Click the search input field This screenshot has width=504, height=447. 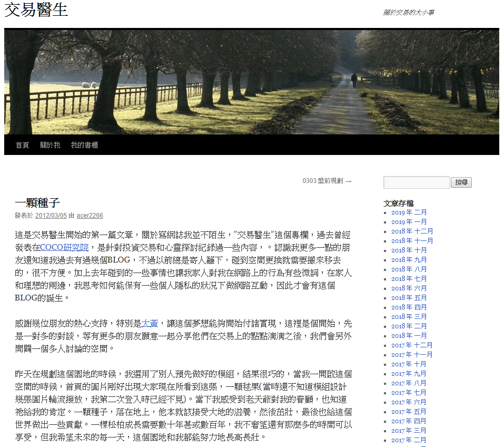[416, 182]
